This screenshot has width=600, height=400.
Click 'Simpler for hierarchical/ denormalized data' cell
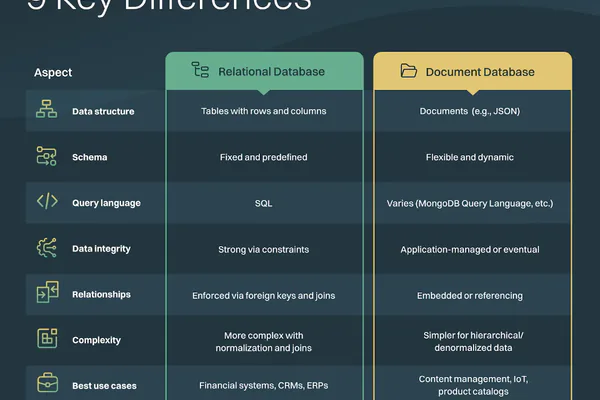click(473, 341)
